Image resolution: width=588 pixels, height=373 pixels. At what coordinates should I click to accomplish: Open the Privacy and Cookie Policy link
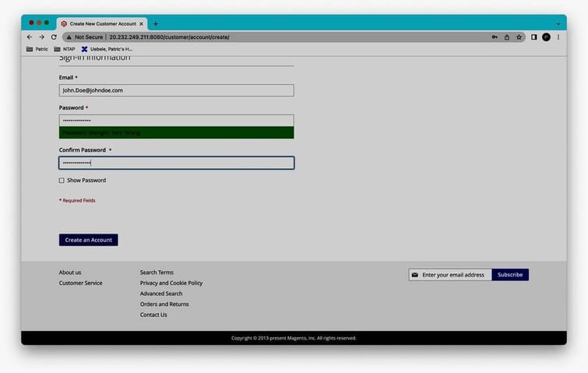[171, 283]
